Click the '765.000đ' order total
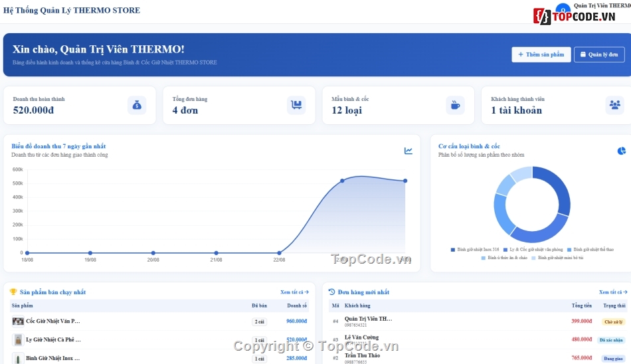Image resolution: width=631 pixels, height=364 pixels. (582, 357)
